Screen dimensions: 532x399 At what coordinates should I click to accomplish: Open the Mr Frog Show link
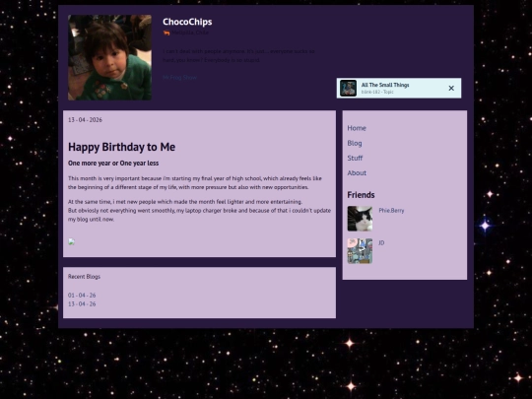click(179, 78)
